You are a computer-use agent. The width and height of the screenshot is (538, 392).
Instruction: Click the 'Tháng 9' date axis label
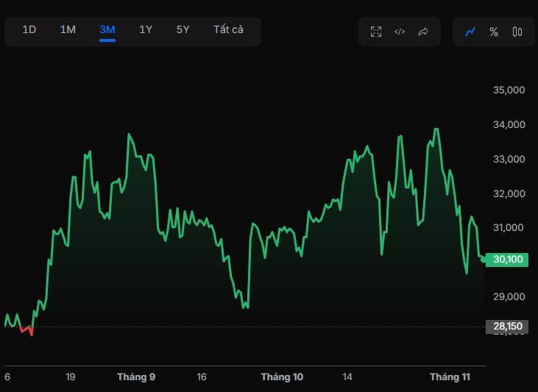pyautogui.click(x=136, y=377)
